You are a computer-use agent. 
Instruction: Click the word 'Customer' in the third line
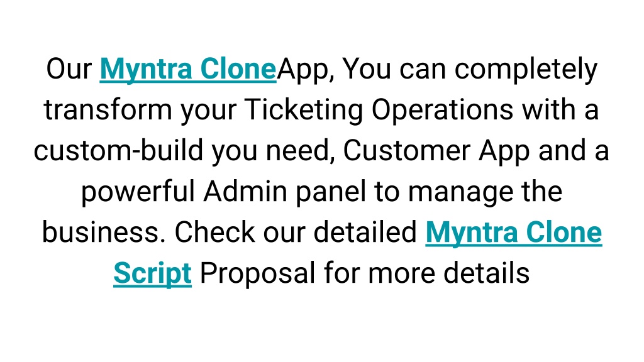tap(407, 151)
